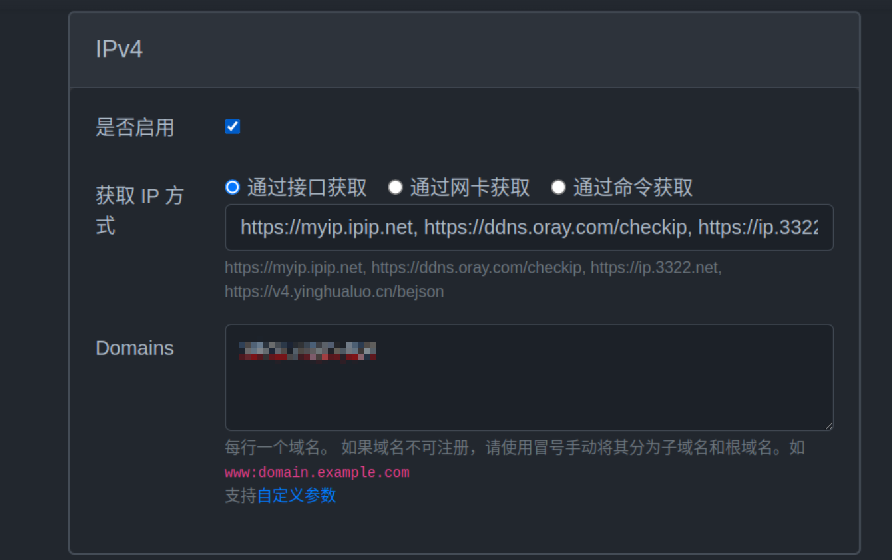892x560 pixels.
Task: Select the 通过网卡获取 radio button
Action: point(395,187)
